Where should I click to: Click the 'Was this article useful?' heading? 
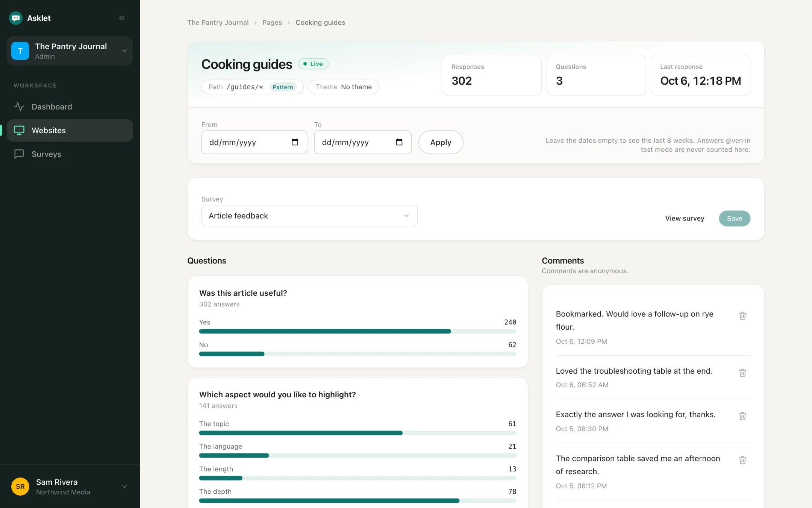point(243,293)
